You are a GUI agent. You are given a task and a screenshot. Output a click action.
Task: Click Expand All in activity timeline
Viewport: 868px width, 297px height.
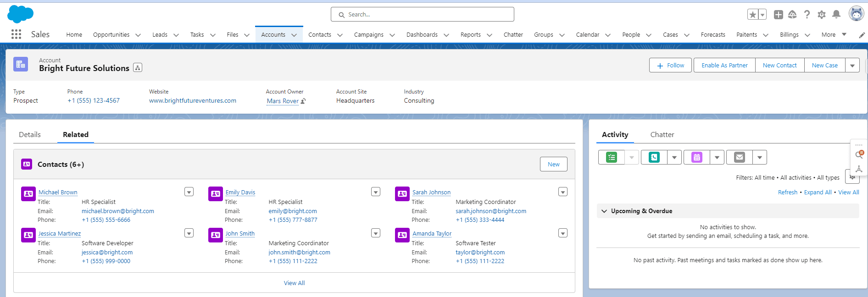[x=818, y=192]
